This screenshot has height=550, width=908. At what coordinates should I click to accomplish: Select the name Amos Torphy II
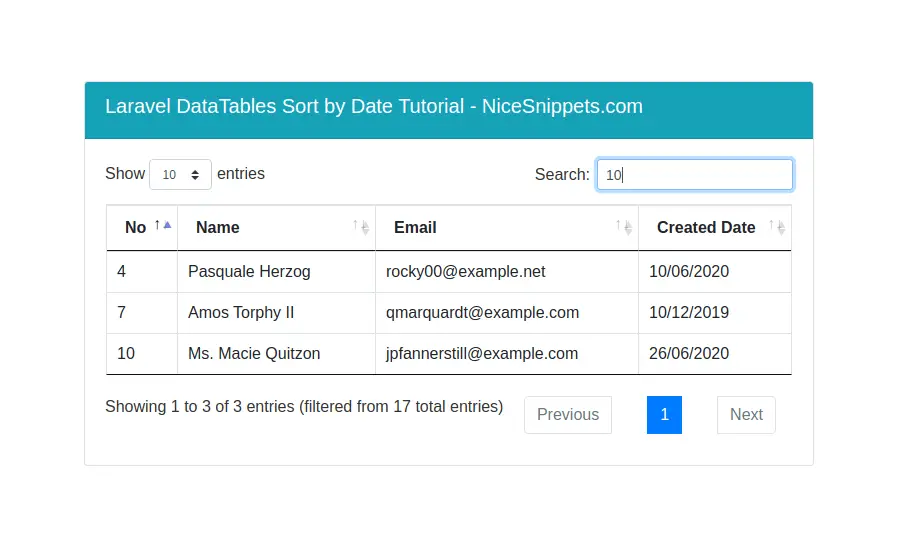click(241, 313)
